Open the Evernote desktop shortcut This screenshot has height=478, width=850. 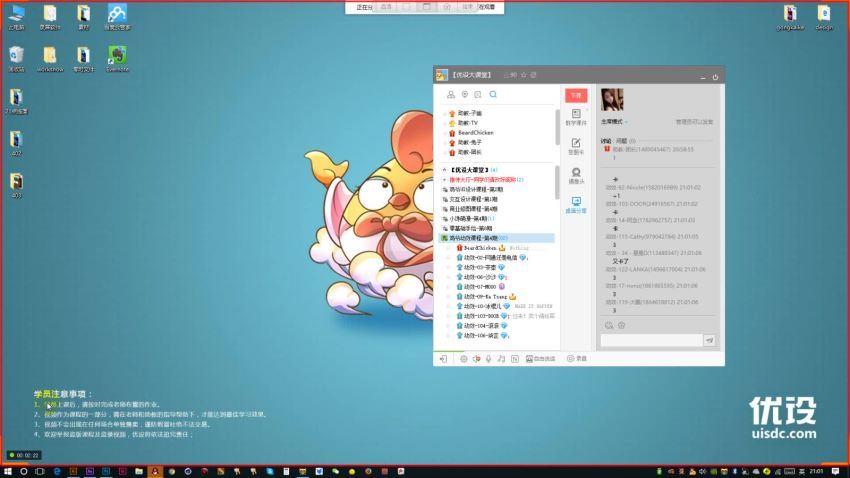[117, 59]
